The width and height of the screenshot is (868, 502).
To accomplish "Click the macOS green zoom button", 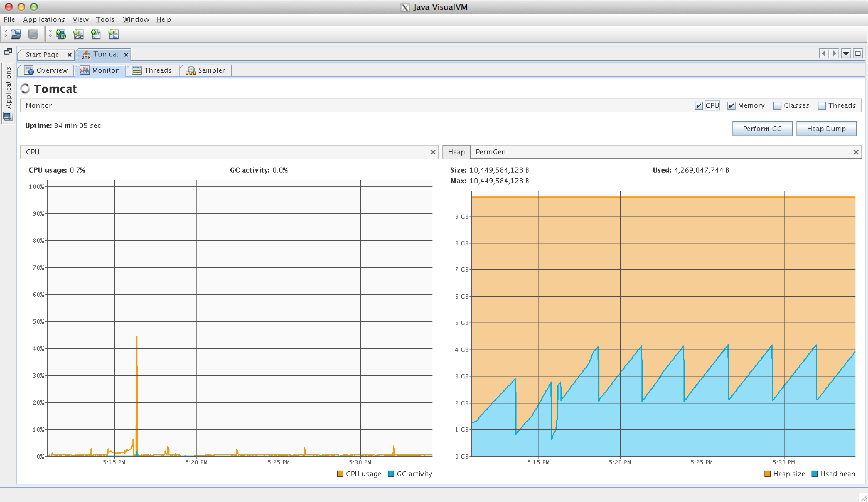I will pyautogui.click(x=34, y=7).
